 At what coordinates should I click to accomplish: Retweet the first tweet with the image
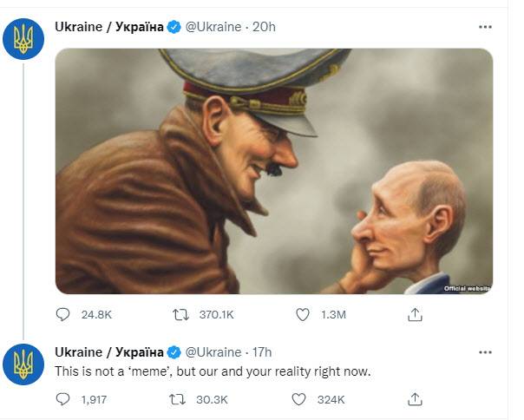point(181,315)
